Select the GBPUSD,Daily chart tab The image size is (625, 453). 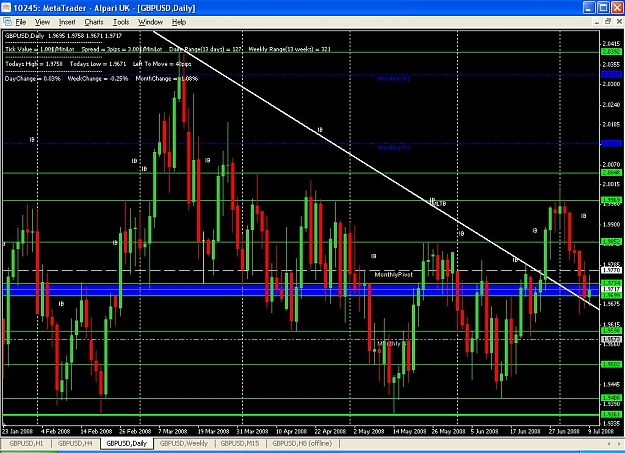coord(127,443)
